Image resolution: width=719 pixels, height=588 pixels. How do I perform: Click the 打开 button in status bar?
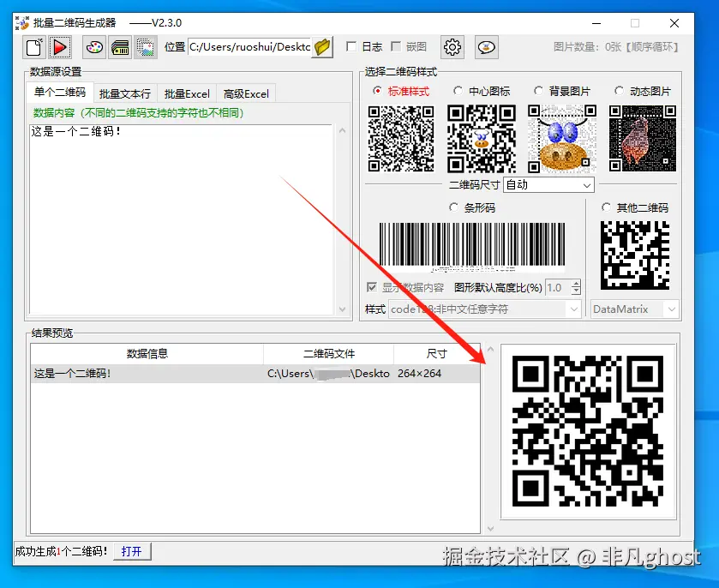(x=132, y=551)
